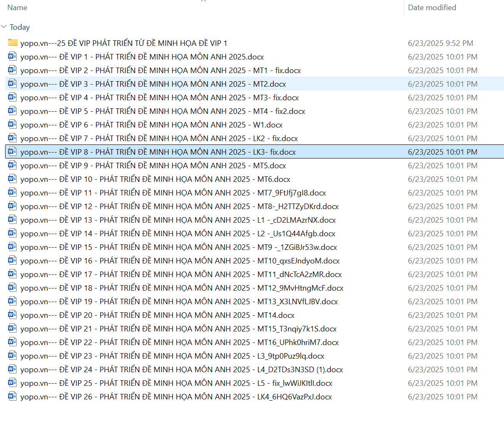Collapse the Today group chevron

[x=4, y=27]
